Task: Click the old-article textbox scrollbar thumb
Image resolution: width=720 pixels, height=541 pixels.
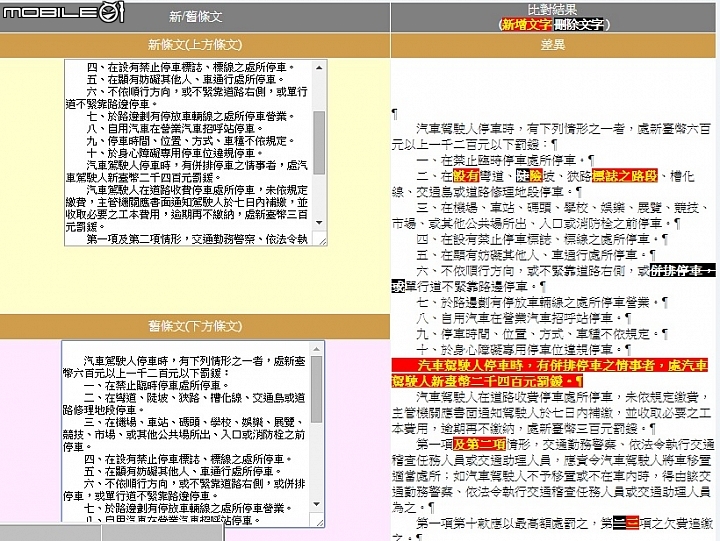Action: (x=316, y=389)
